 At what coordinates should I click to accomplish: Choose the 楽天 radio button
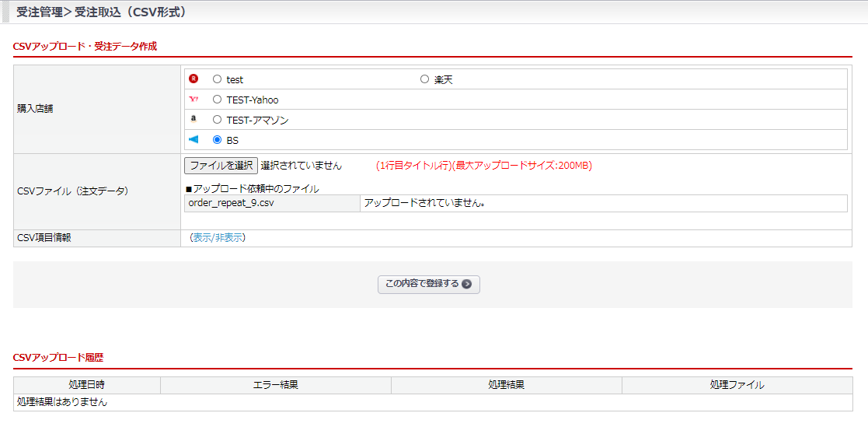tap(424, 79)
